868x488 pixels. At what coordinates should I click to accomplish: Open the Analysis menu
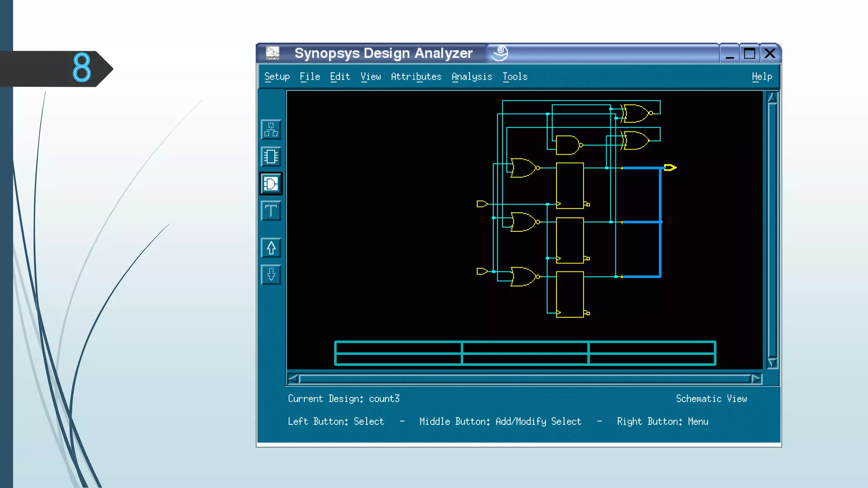(472, 77)
